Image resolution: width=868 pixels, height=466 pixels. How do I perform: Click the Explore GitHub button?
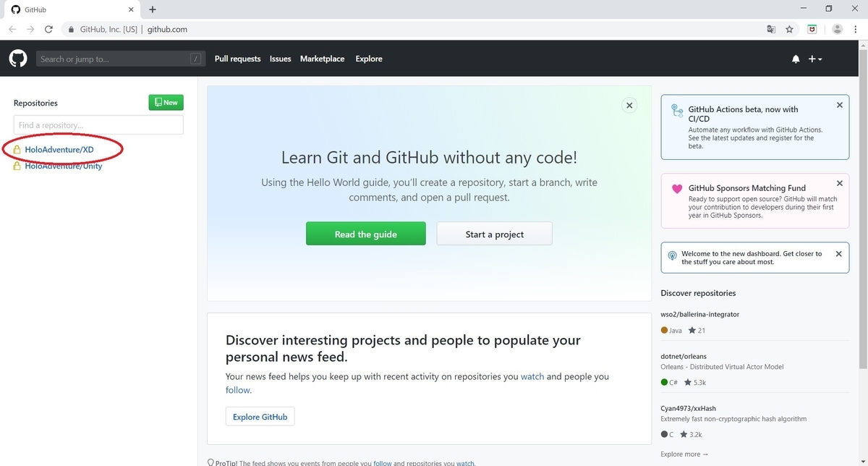pos(260,417)
